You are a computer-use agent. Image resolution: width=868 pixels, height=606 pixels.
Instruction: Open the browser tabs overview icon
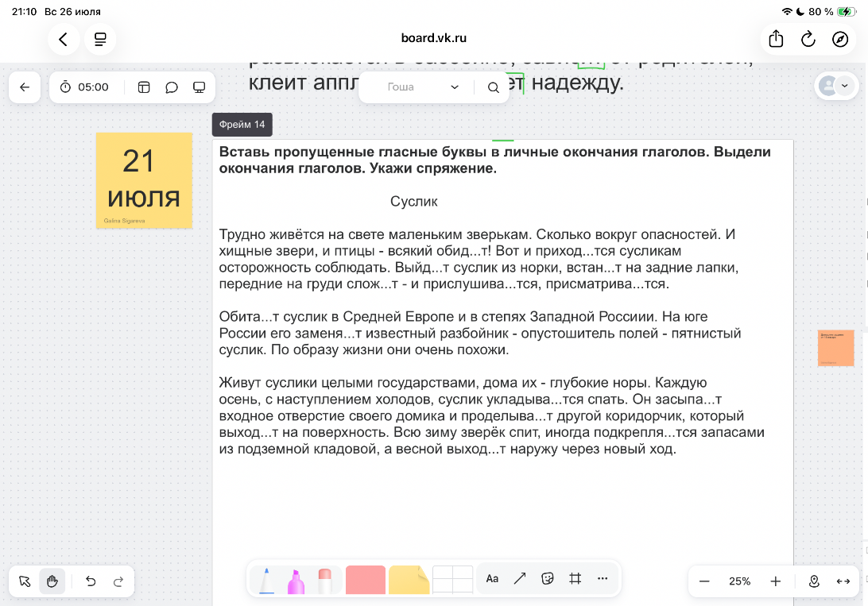[100, 39]
